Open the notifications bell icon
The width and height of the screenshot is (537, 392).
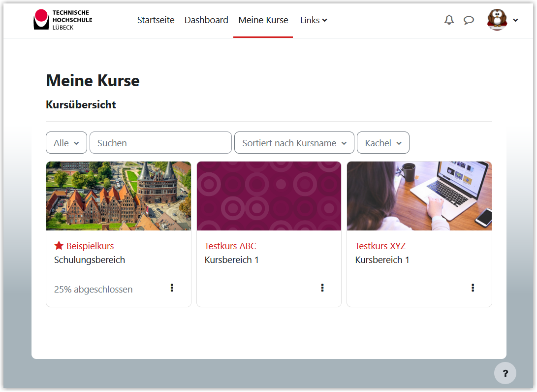[449, 20]
